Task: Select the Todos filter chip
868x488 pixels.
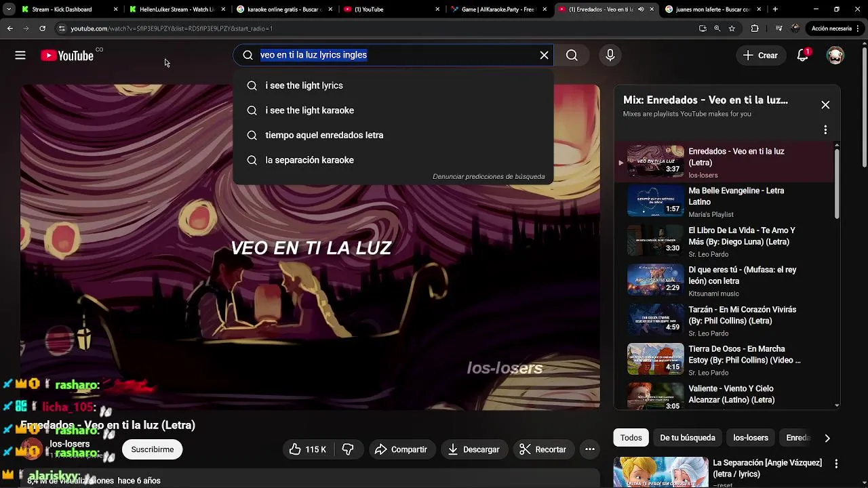Action: coord(631,438)
